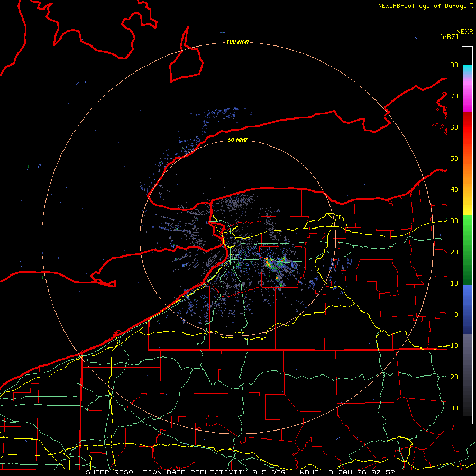Select the 100 NMI range ring label

click(x=237, y=42)
